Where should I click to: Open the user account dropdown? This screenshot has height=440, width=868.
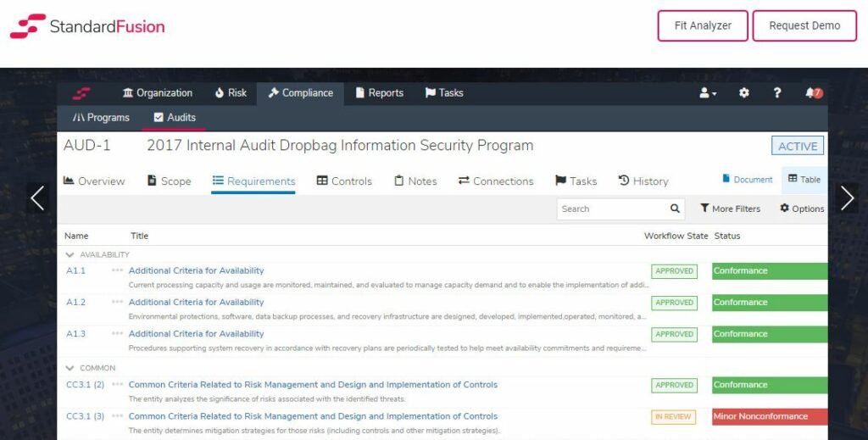pyautogui.click(x=708, y=93)
